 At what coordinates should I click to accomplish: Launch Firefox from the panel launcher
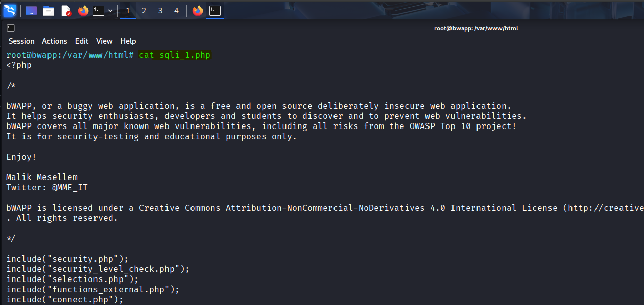tap(83, 11)
